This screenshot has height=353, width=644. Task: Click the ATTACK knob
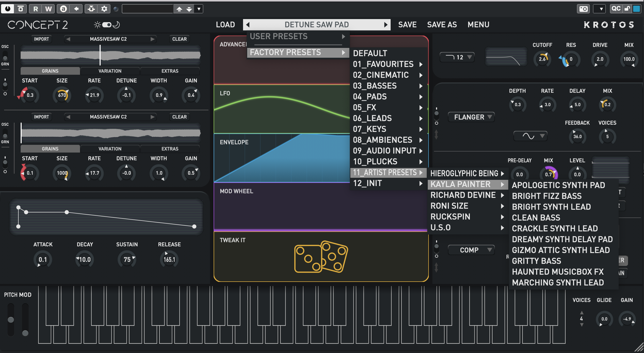click(x=43, y=259)
